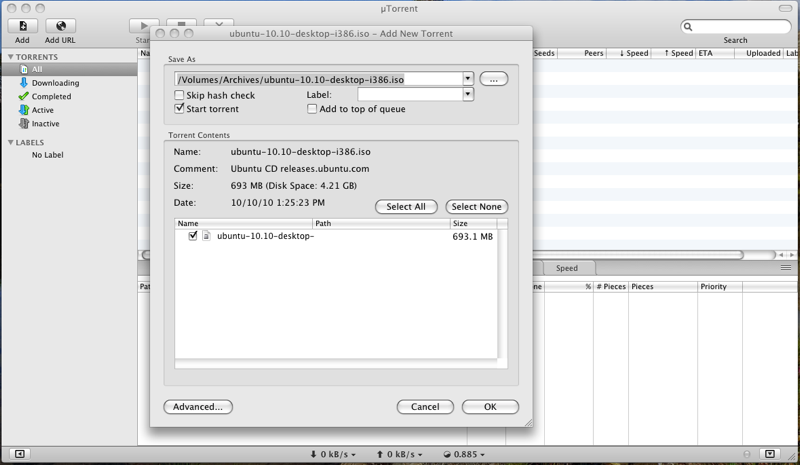
Task: Toggle detail pane icon at bottom right
Action: tap(770, 454)
